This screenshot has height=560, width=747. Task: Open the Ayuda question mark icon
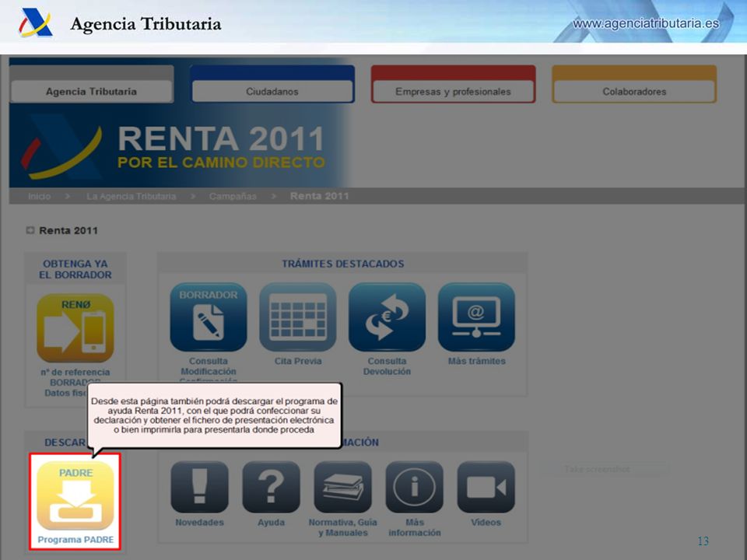point(271,487)
